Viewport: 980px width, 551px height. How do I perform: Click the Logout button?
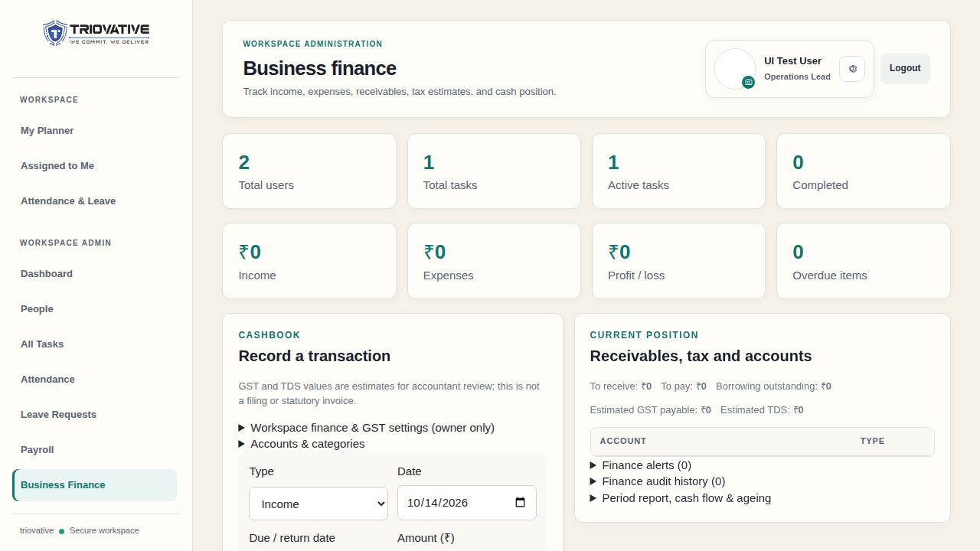click(905, 69)
